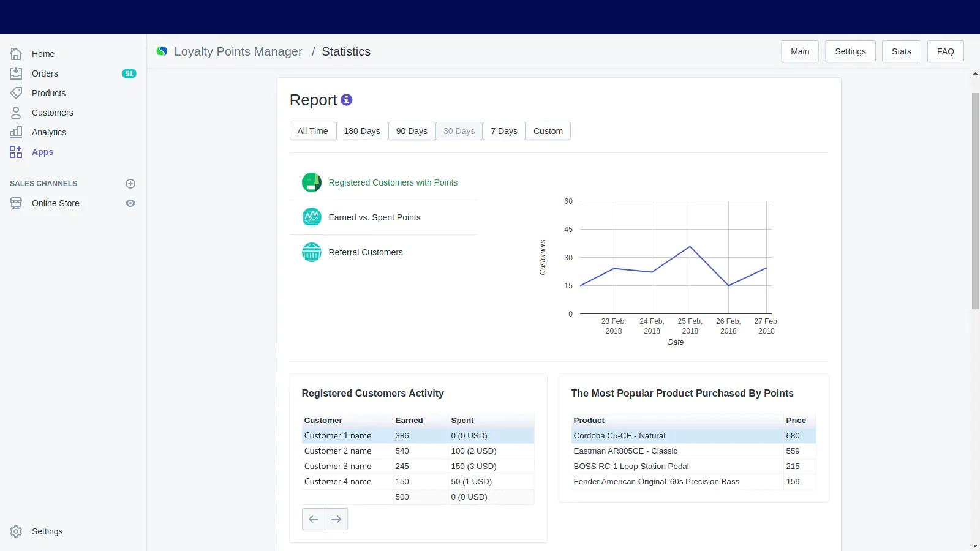The image size is (980, 551).
Task: Switch to the Referral Customers report
Action: [365, 252]
